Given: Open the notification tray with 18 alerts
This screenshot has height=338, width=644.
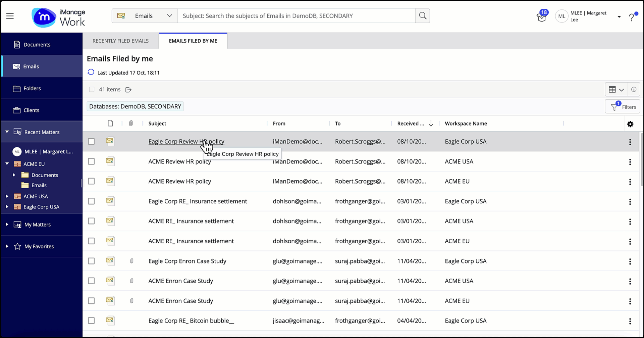Looking at the screenshot, I should [x=541, y=16].
